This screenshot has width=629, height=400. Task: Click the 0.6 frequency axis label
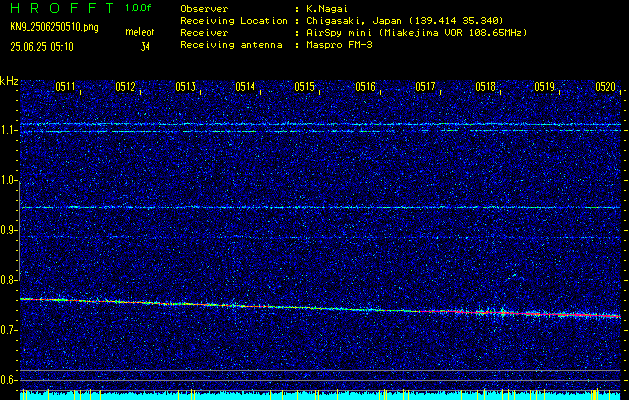pyautogui.click(x=8, y=380)
